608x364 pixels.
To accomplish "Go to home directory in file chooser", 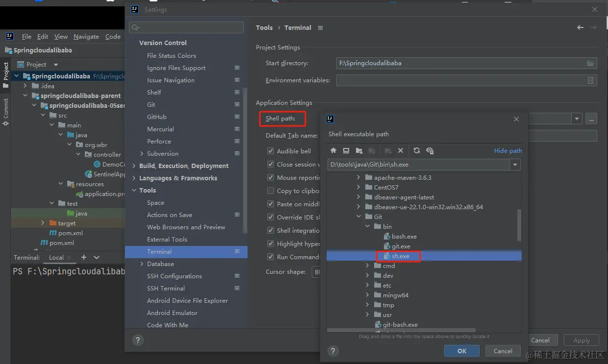I will tap(333, 151).
